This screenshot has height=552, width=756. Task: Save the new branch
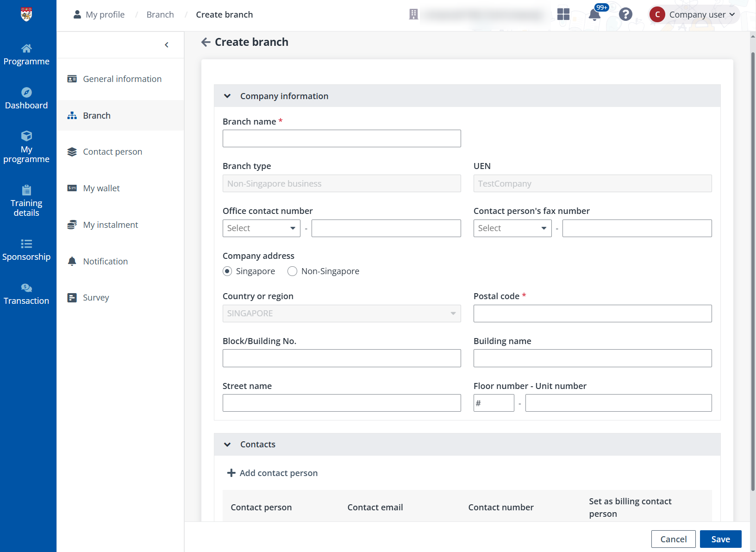pos(720,539)
